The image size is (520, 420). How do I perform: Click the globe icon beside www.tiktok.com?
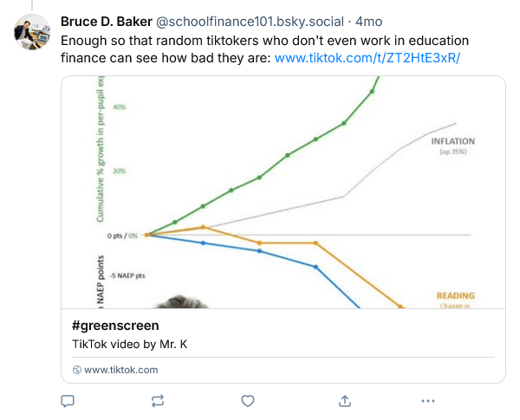(x=77, y=370)
